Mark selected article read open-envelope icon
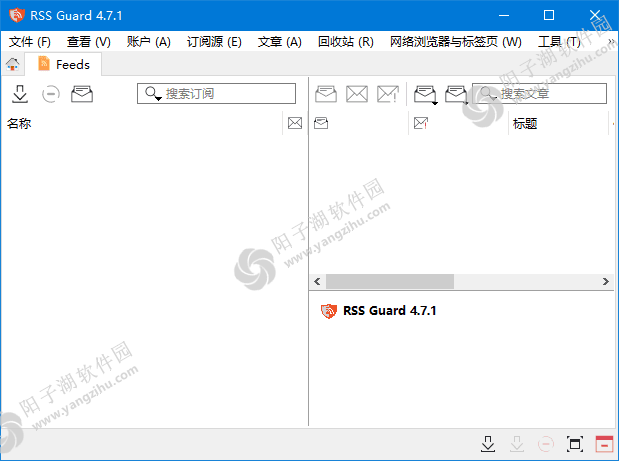The height and width of the screenshot is (461, 619). [326, 94]
